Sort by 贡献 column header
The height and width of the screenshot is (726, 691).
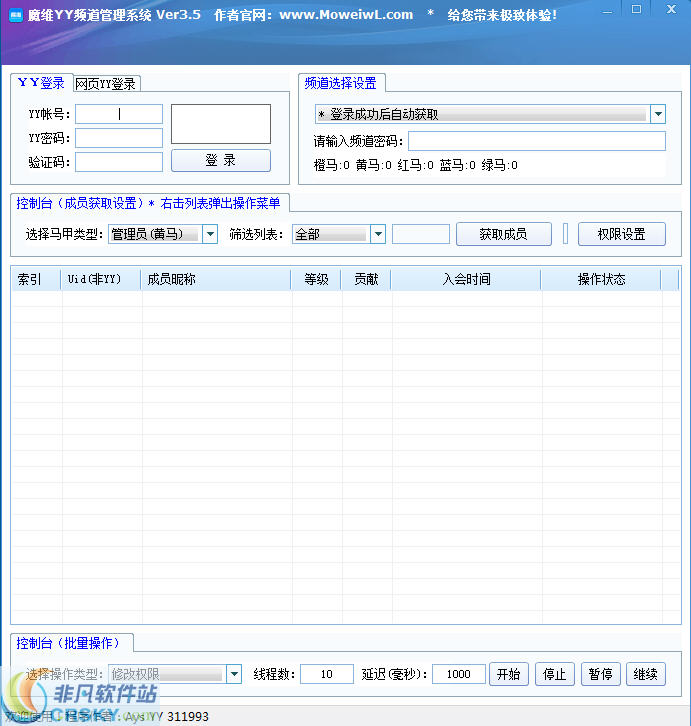tap(366, 279)
